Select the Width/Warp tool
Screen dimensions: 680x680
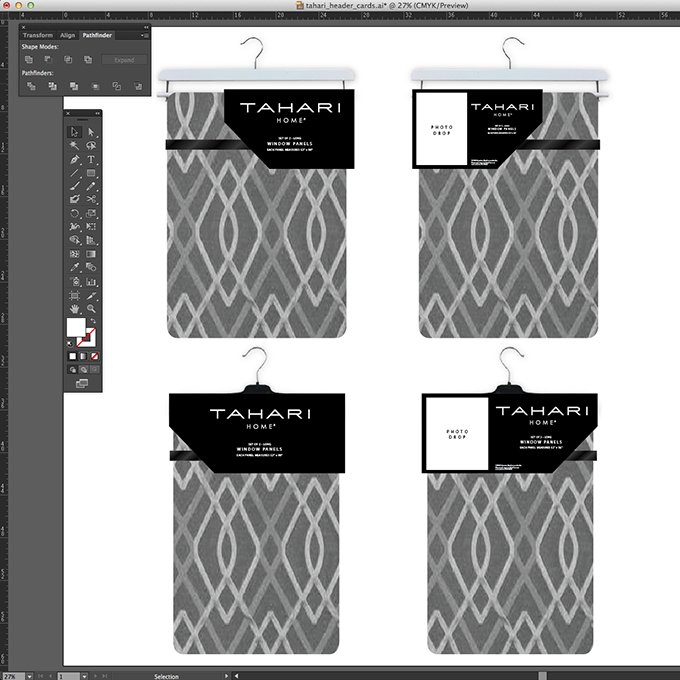click(x=74, y=226)
